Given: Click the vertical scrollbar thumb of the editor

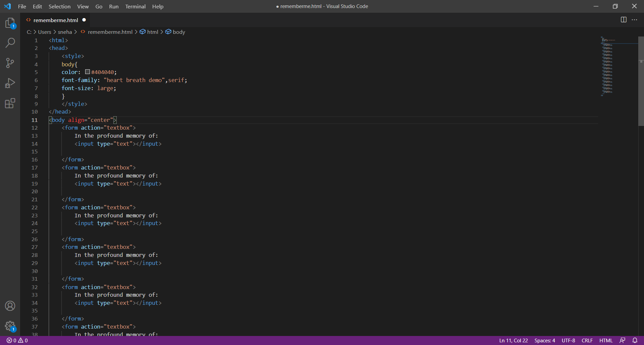Looking at the screenshot, I should 641,81.
